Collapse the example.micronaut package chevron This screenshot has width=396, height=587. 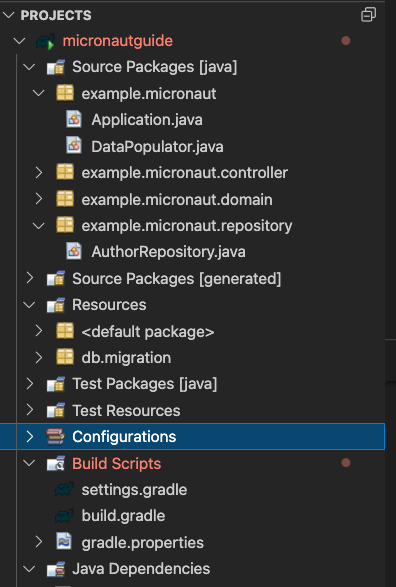pos(39,93)
